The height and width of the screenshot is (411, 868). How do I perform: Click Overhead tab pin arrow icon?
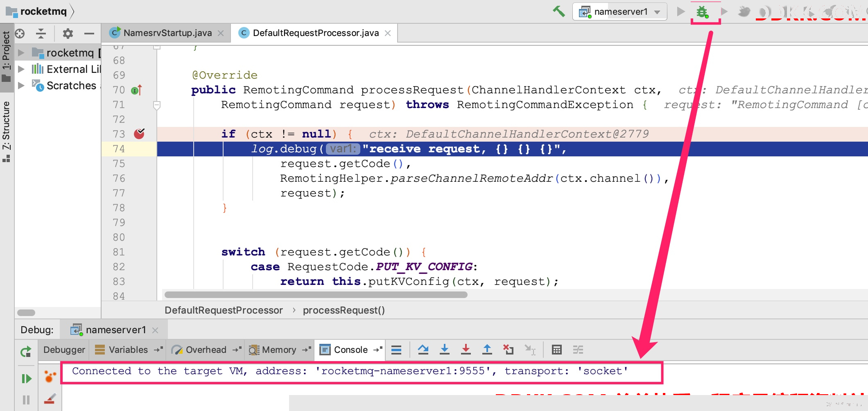(x=237, y=350)
